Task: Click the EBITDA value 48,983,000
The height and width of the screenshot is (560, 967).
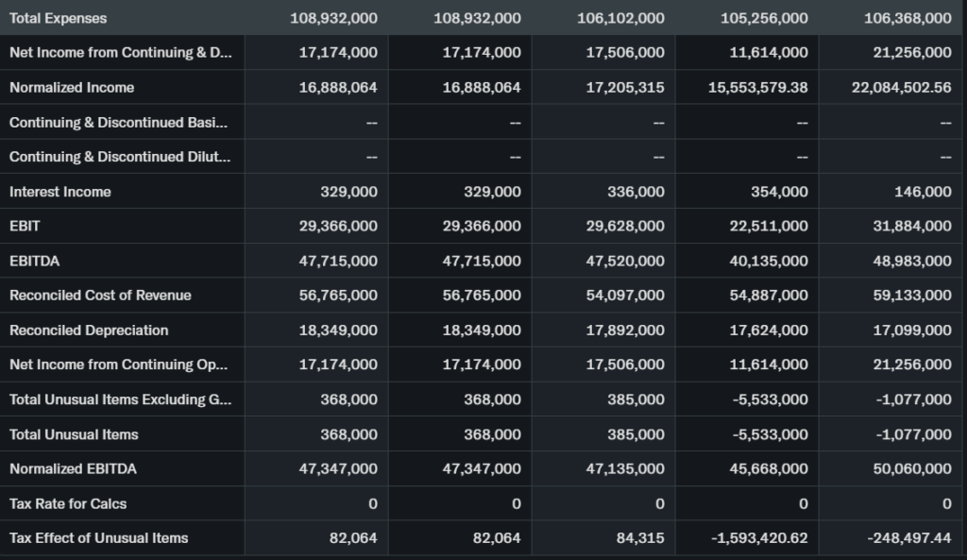Action: (x=912, y=261)
